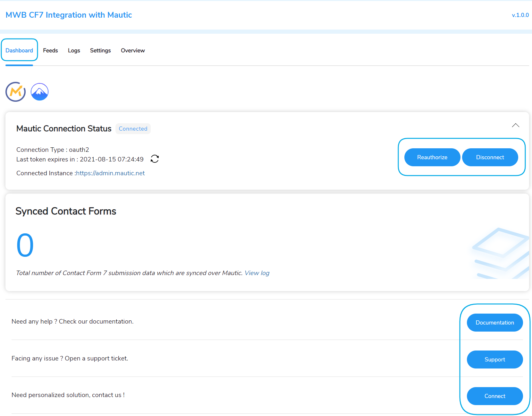Screen dimensions: 532x416
Task: Click the Connected status badge
Action: [x=133, y=129]
